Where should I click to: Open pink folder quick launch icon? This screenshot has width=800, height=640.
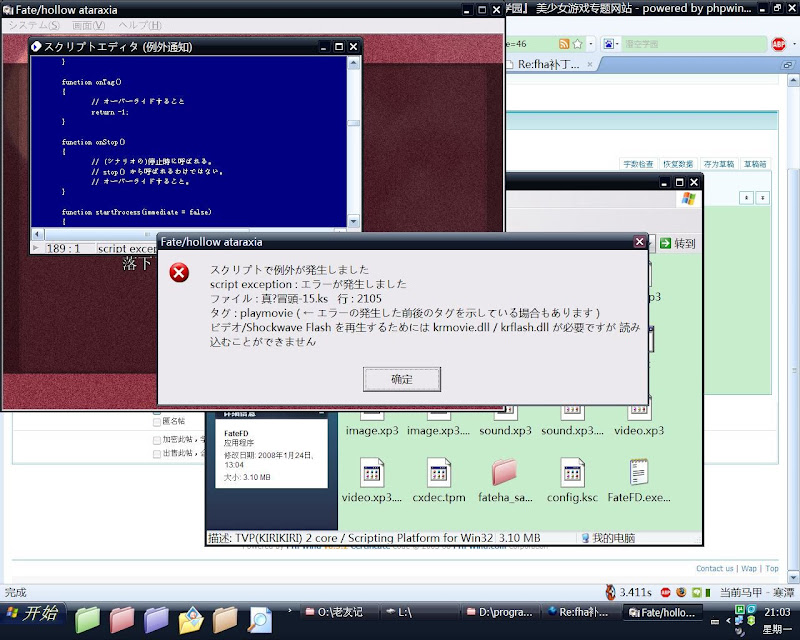point(122,619)
